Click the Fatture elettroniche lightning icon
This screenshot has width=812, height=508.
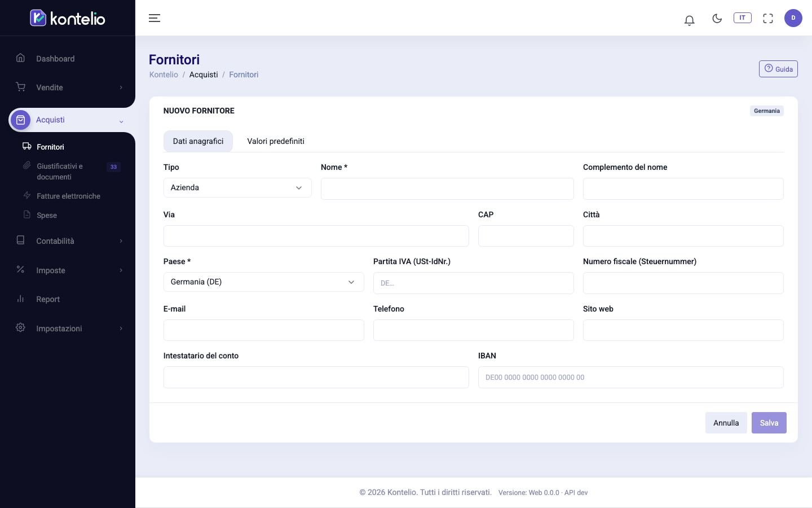[x=27, y=195]
